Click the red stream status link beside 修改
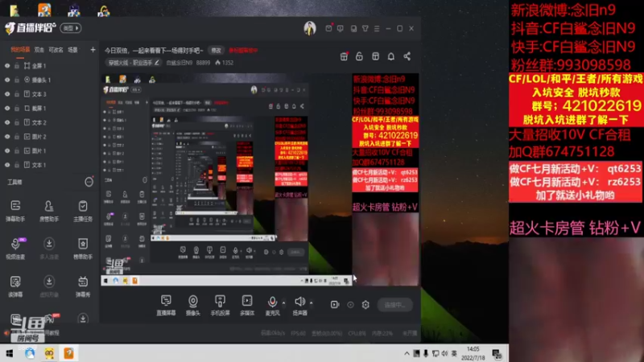644x362 pixels. click(243, 51)
